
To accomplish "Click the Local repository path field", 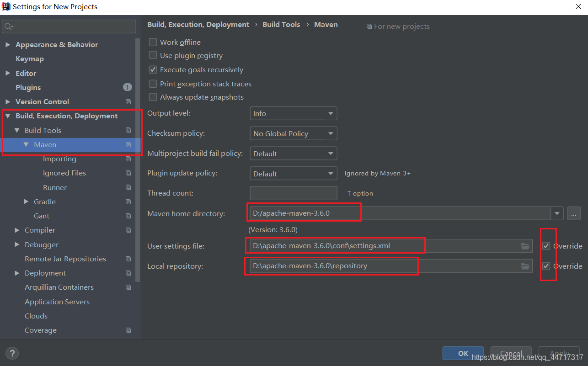I will [391, 266].
